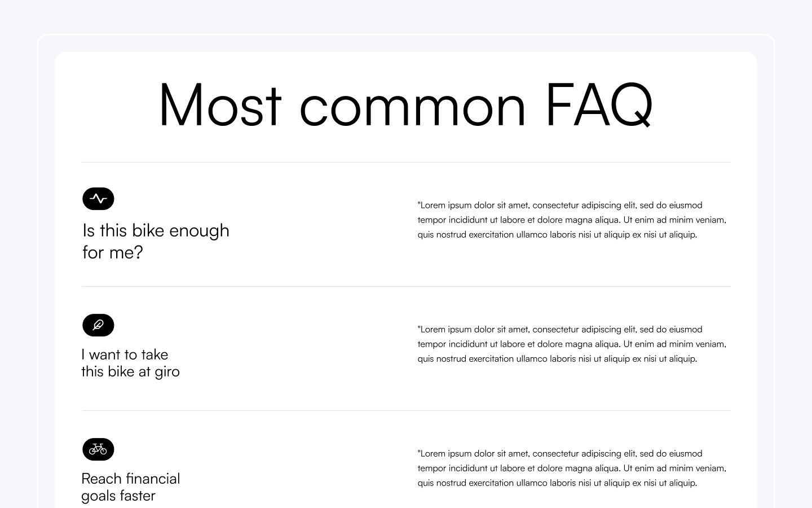Click the word 'FAQ' in the title
This screenshot has height=508, width=812.
pyautogui.click(x=599, y=105)
